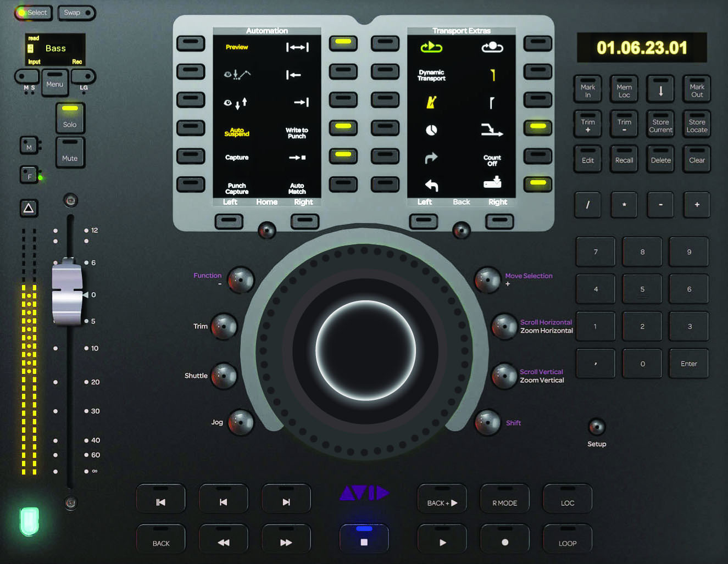Toggle the small F button
The width and height of the screenshot is (728, 564).
(x=30, y=176)
